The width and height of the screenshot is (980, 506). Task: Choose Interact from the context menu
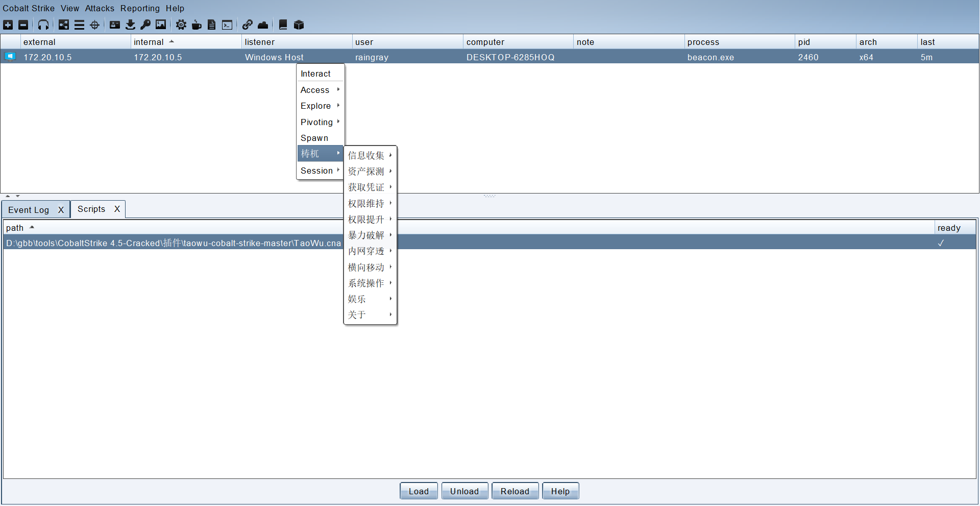tap(321, 74)
